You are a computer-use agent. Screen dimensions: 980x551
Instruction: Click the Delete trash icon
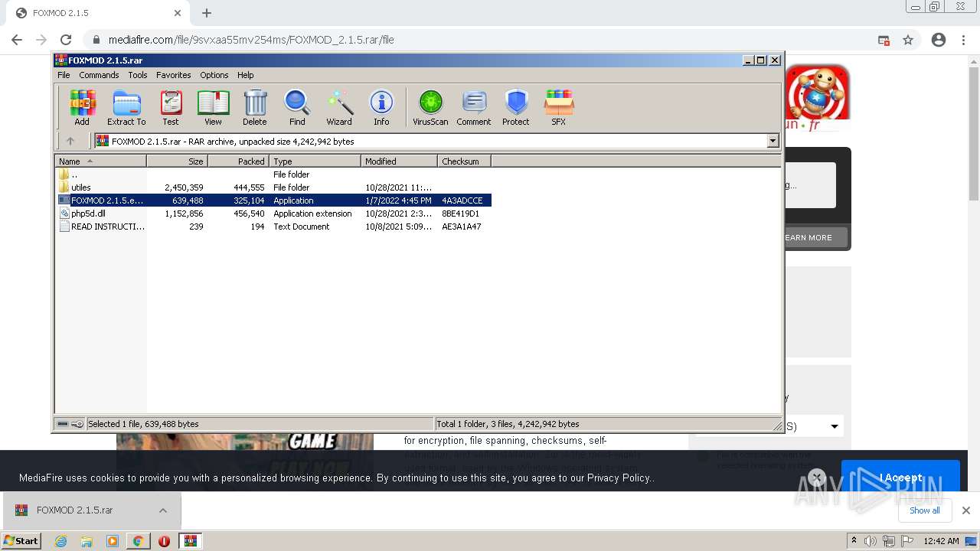pos(255,107)
